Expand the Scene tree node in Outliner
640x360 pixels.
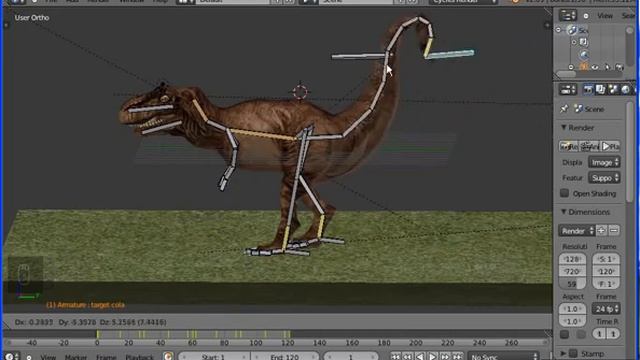558,30
